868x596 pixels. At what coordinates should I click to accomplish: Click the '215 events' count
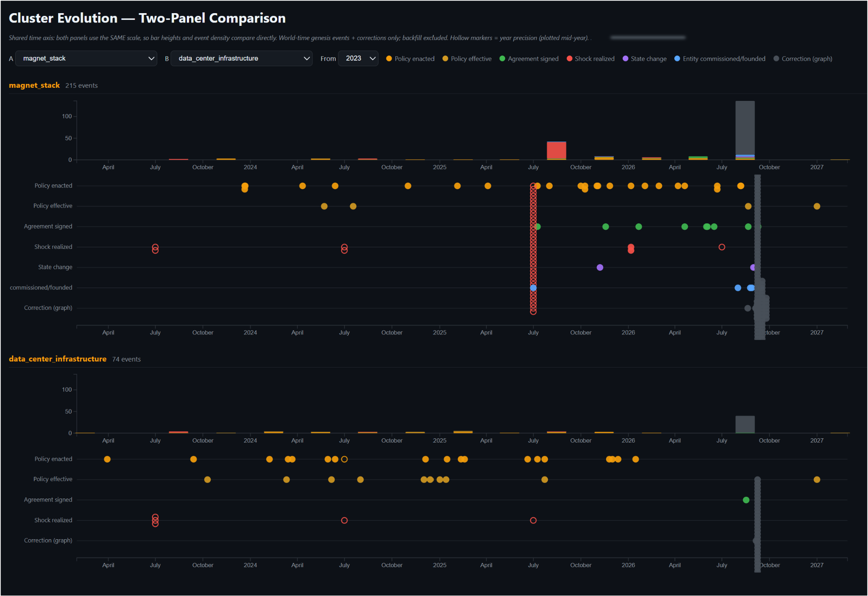click(x=81, y=86)
